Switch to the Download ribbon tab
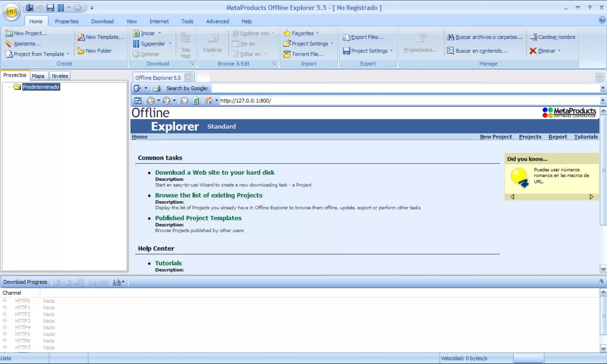 click(102, 21)
